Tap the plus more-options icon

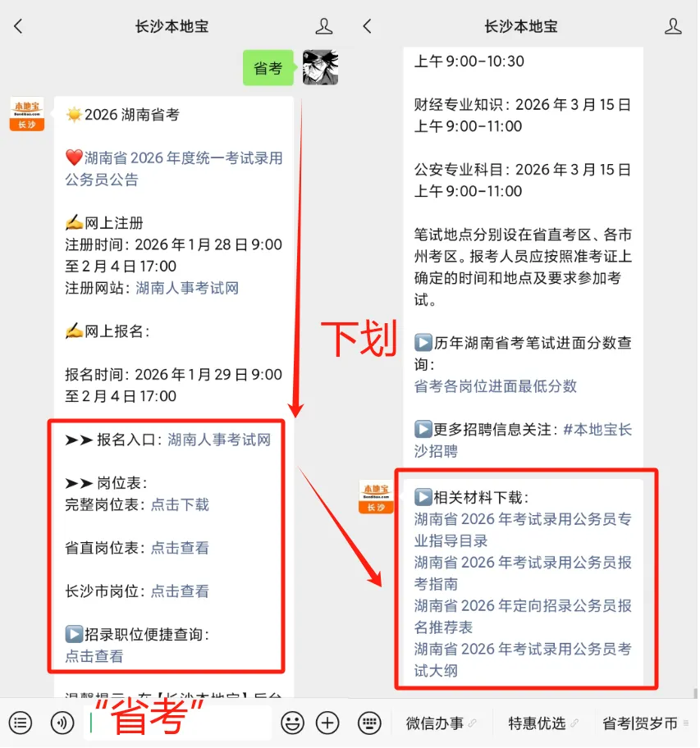tap(327, 723)
